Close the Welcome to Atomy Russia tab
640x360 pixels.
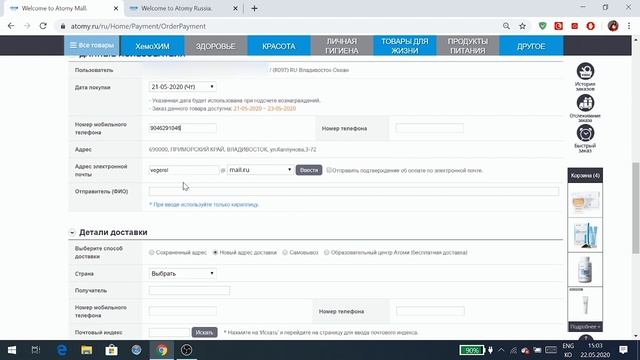235,8
